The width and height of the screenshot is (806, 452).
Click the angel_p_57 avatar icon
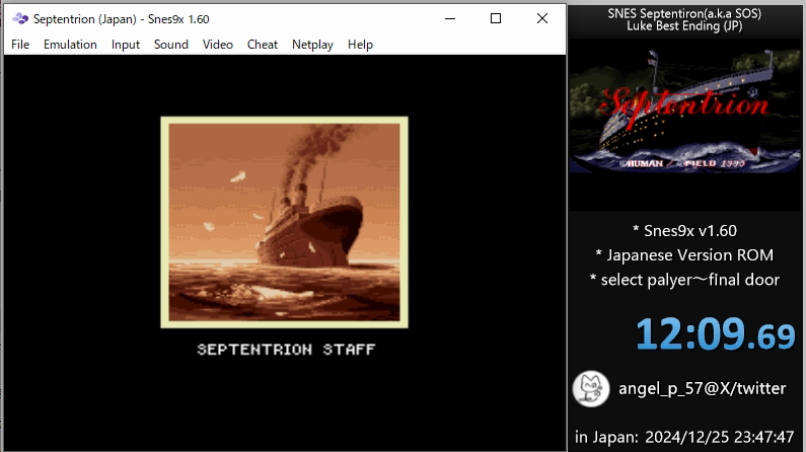(591, 389)
